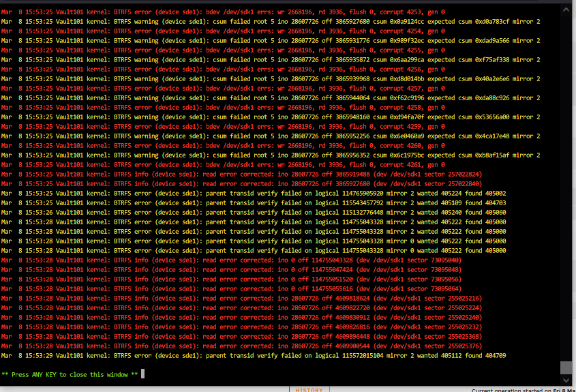Select the read error corrected line, sector 73095048
Screen dimensions: 576x392
(x=232, y=270)
